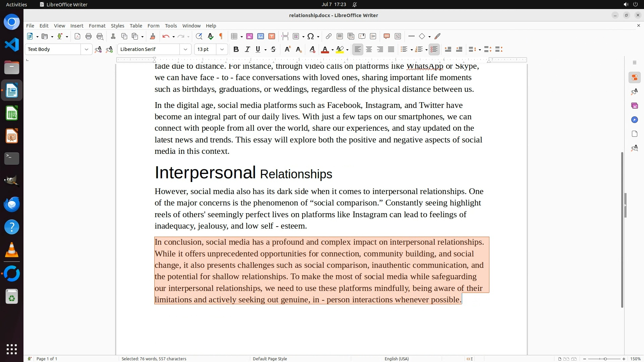Click the English (USA) language indicator
Image resolution: width=644 pixels, height=362 pixels.
pos(396,359)
